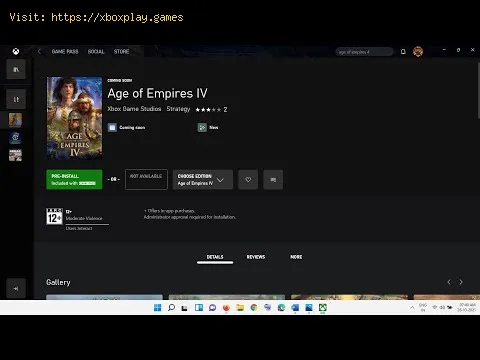Open the Xbox app taskbar icon

(x=323, y=308)
